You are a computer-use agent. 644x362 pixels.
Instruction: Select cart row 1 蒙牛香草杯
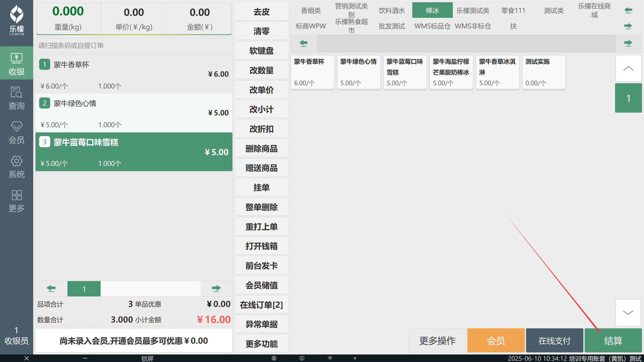(x=134, y=75)
